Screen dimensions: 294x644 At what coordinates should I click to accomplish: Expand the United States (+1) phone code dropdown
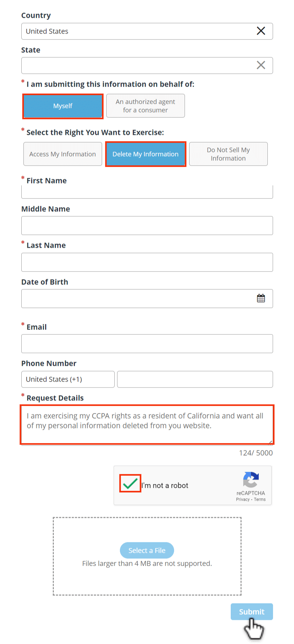(x=68, y=379)
